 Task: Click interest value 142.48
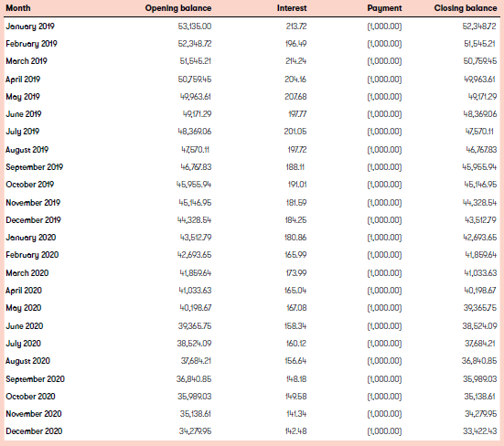coord(295,430)
